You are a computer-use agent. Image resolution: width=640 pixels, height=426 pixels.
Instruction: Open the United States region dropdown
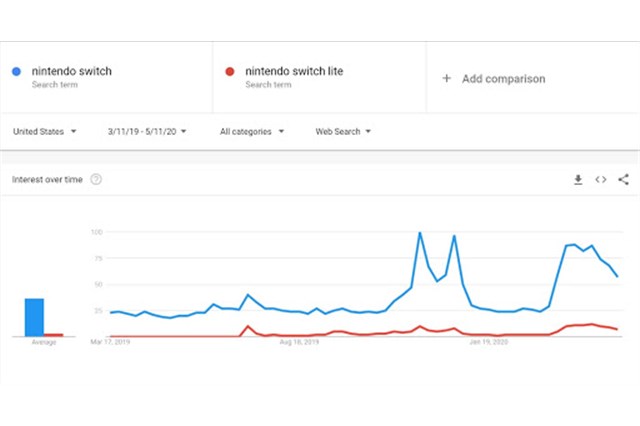coord(46,131)
